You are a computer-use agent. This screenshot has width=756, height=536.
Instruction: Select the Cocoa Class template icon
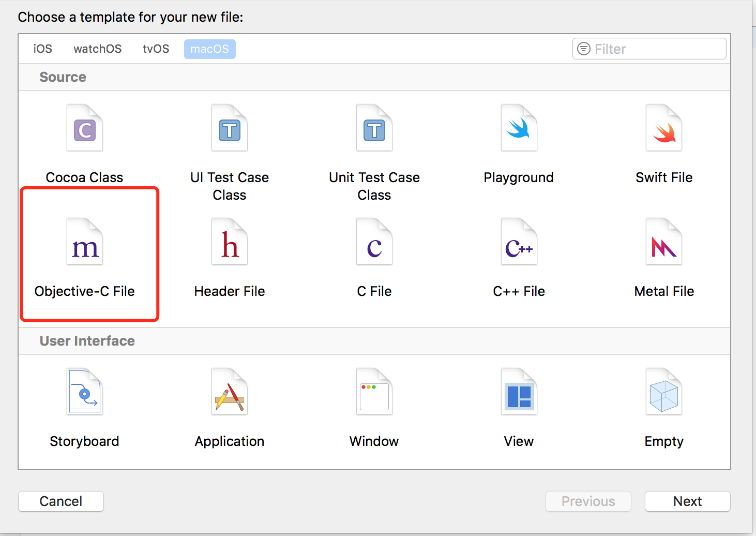85,128
